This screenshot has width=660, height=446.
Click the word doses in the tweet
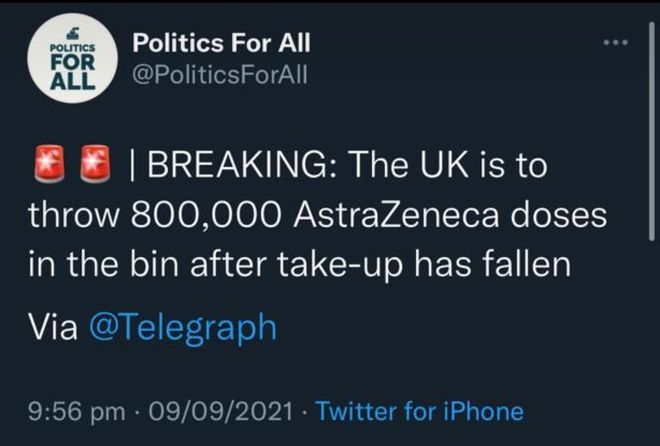(x=559, y=215)
